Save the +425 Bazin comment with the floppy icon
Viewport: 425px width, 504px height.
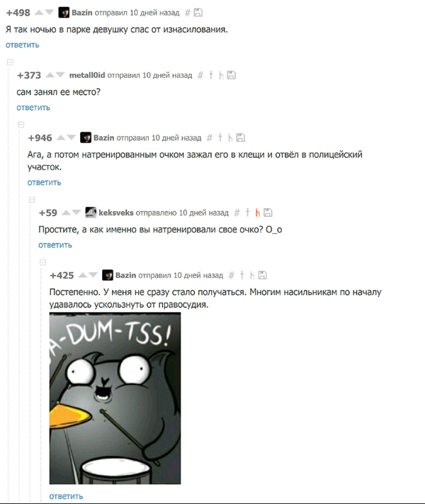(x=263, y=275)
